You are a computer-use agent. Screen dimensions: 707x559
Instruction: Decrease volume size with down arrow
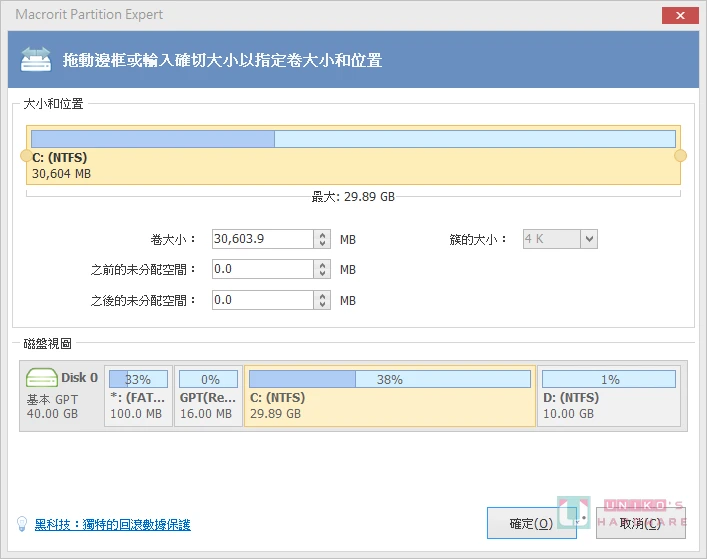click(x=322, y=243)
